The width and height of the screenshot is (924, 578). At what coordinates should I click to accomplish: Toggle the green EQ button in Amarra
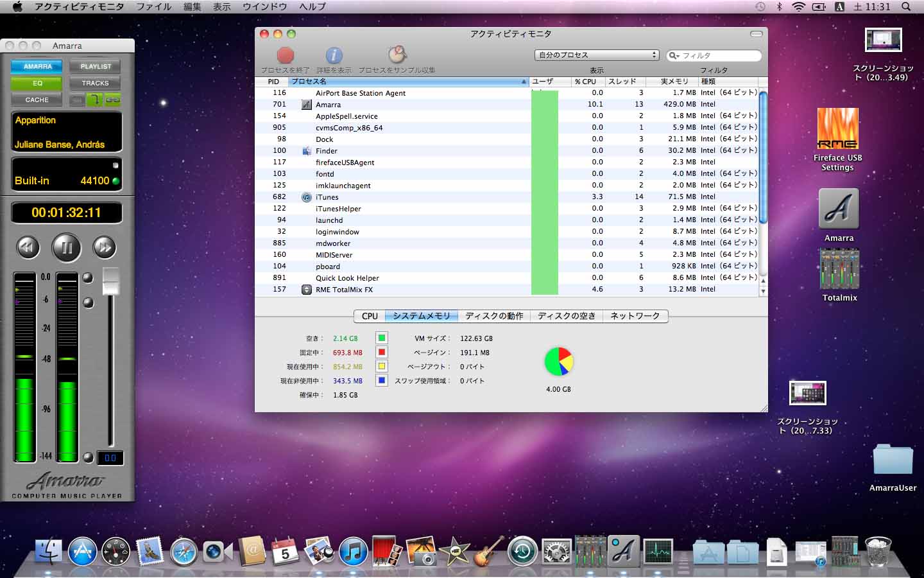point(37,83)
